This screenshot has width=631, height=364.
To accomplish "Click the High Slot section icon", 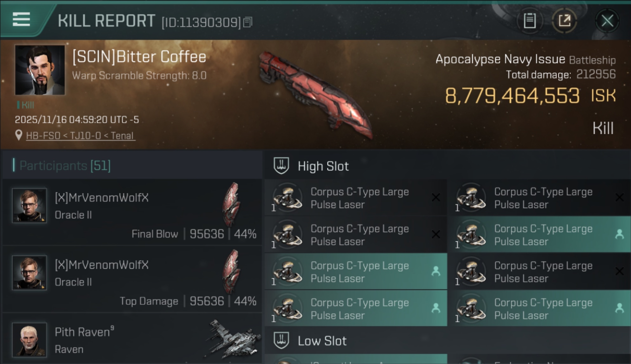I will [281, 166].
